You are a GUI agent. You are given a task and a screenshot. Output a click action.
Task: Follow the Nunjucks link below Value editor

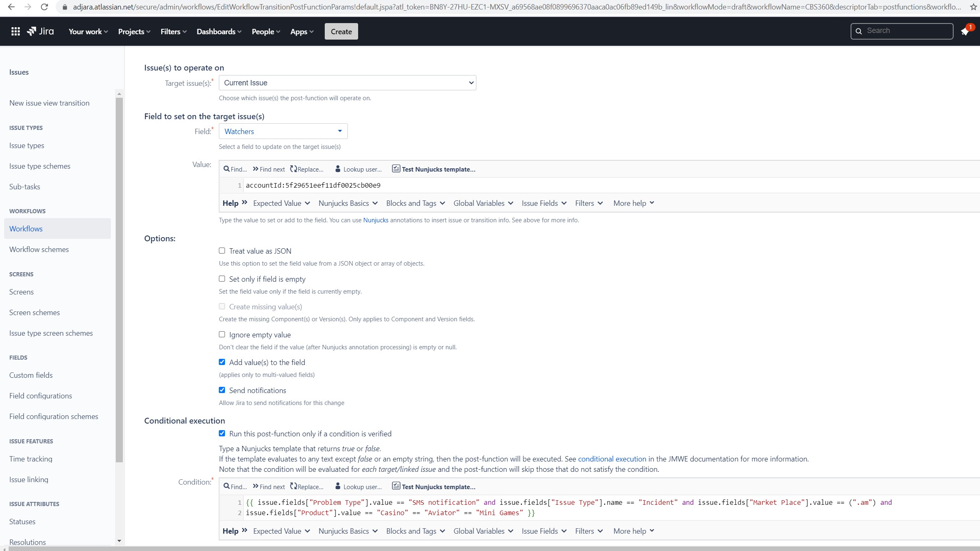(375, 220)
